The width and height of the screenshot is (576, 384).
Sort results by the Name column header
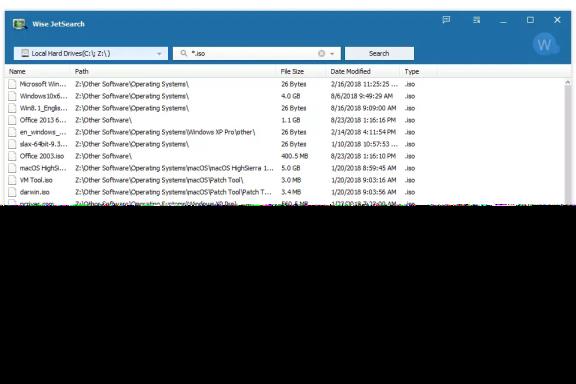pos(17,72)
